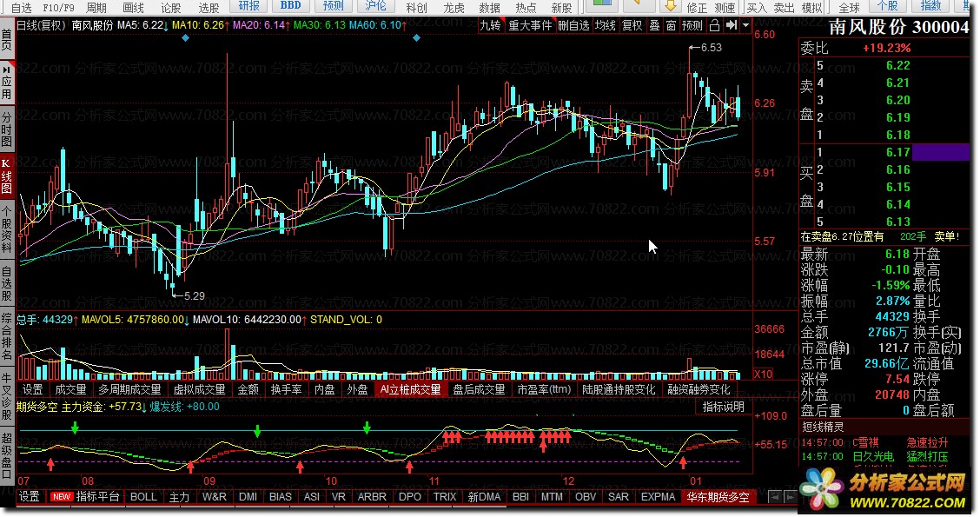This screenshot has height=517, width=980.
Task: Click the 重大事件 chart button
Action: 530,25
